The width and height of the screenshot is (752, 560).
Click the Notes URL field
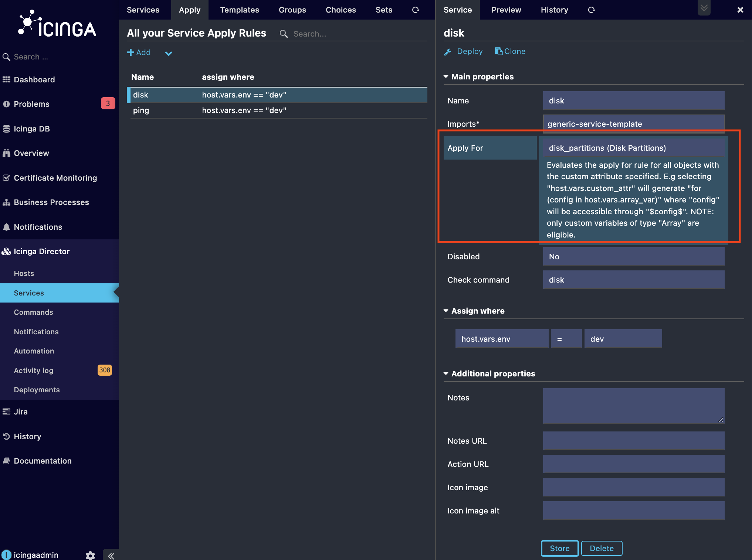[x=634, y=441]
